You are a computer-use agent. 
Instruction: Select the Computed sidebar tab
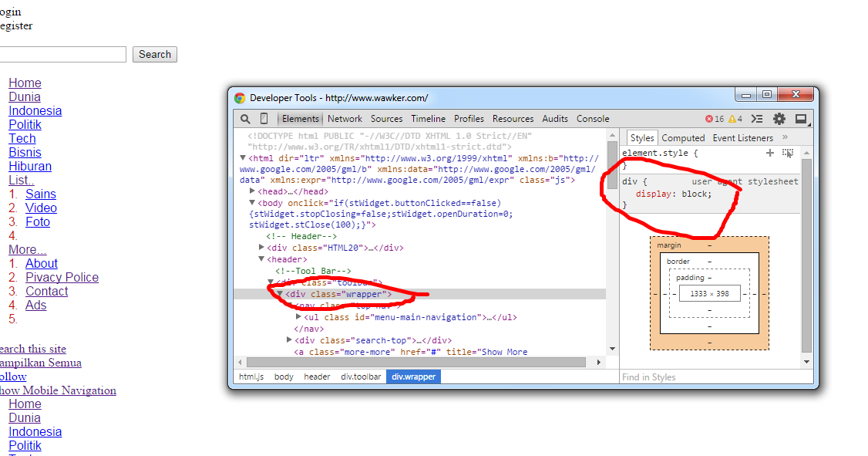(682, 138)
